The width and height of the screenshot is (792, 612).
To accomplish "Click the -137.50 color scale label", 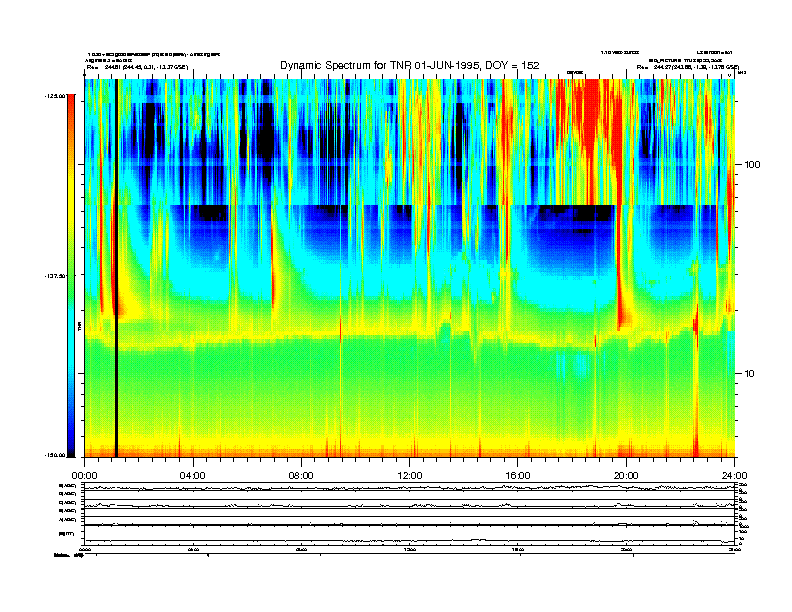I will point(55,276).
